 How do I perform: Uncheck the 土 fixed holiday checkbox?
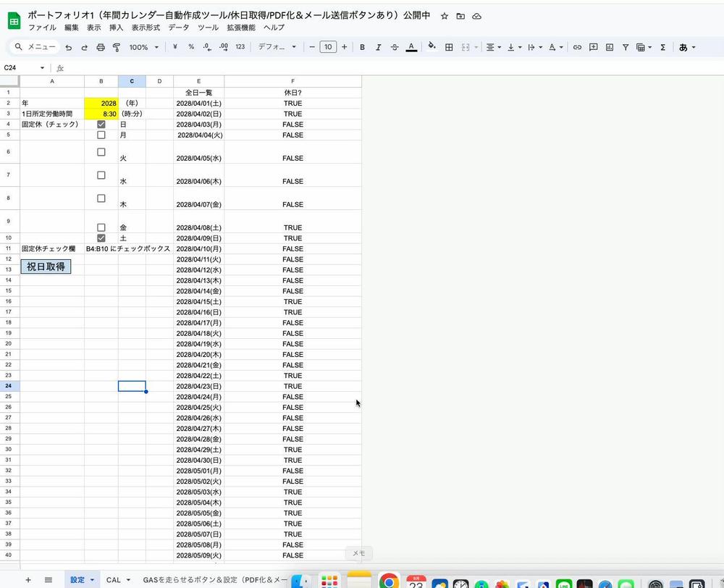pyautogui.click(x=101, y=238)
